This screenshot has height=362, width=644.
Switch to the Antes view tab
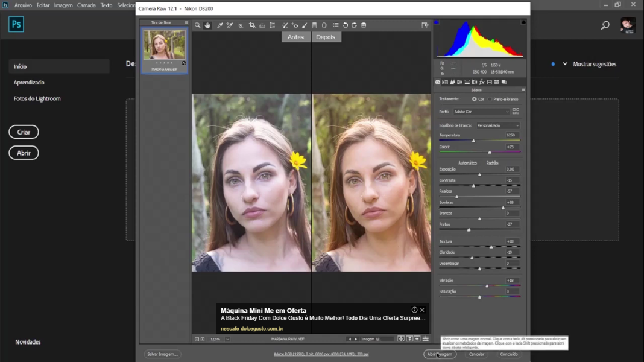tap(295, 37)
